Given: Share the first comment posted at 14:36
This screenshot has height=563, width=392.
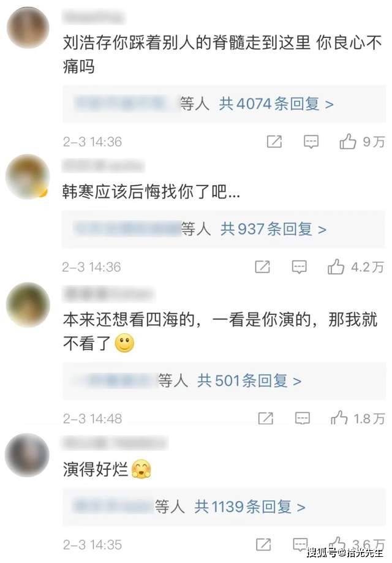Looking at the screenshot, I should pos(274,142).
